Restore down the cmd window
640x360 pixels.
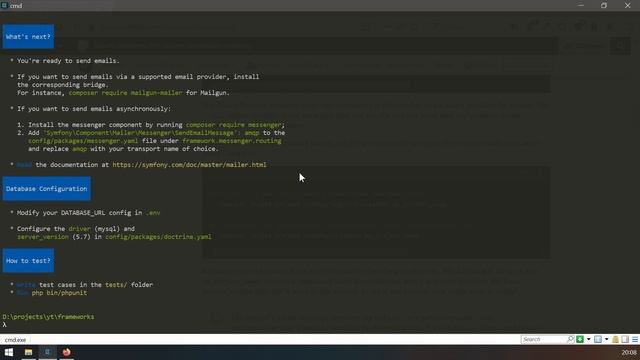[x=604, y=5]
